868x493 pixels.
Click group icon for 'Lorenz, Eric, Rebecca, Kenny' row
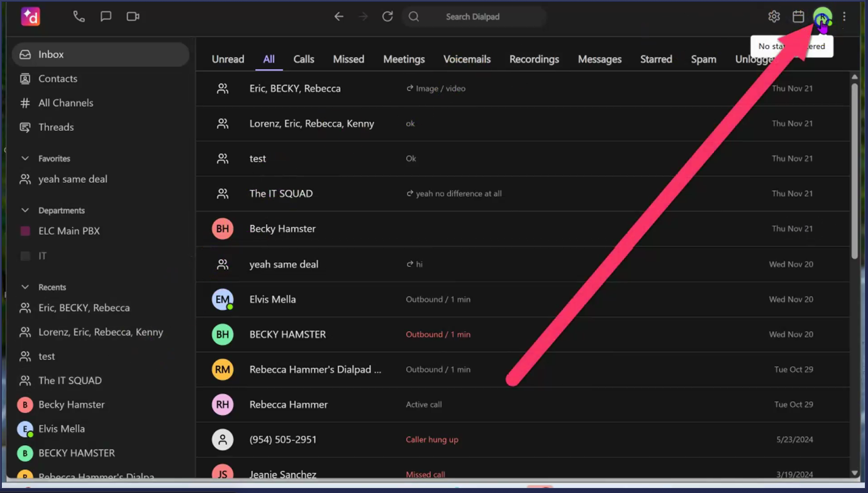click(223, 124)
